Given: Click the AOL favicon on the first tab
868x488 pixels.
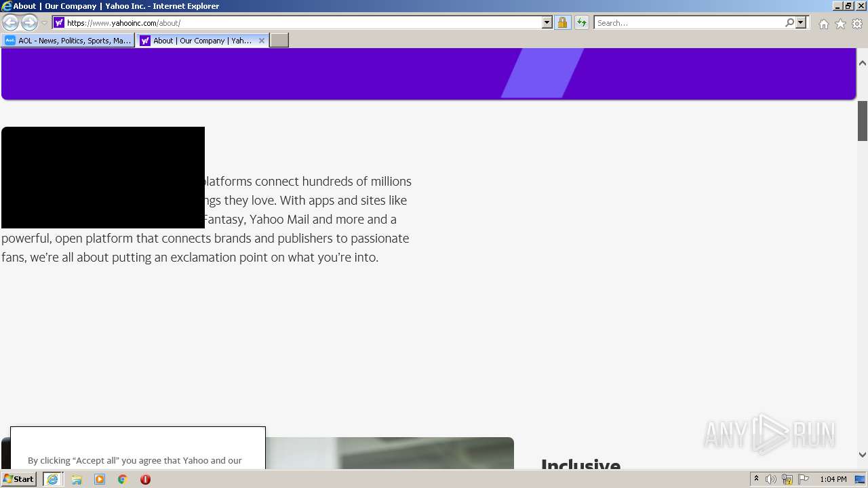Looking at the screenshot, I should point(10,41).
